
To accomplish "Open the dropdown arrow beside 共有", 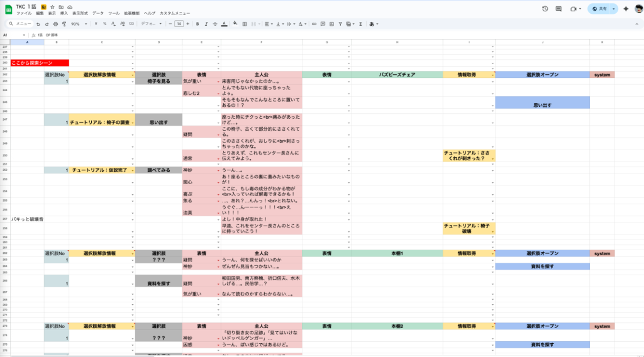I will pyautogui.click(x=613, y=9).
